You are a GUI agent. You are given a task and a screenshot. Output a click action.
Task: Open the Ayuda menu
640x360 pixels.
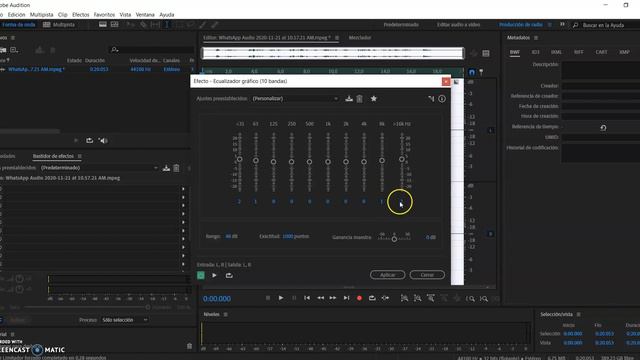pos(167,15)
